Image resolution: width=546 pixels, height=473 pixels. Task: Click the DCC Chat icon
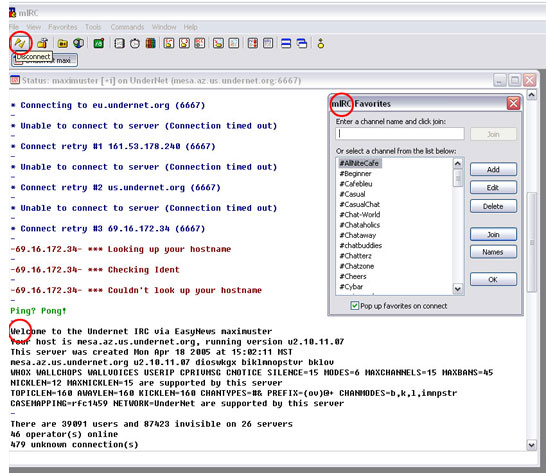pyautogui.click(x=184, y=44)
